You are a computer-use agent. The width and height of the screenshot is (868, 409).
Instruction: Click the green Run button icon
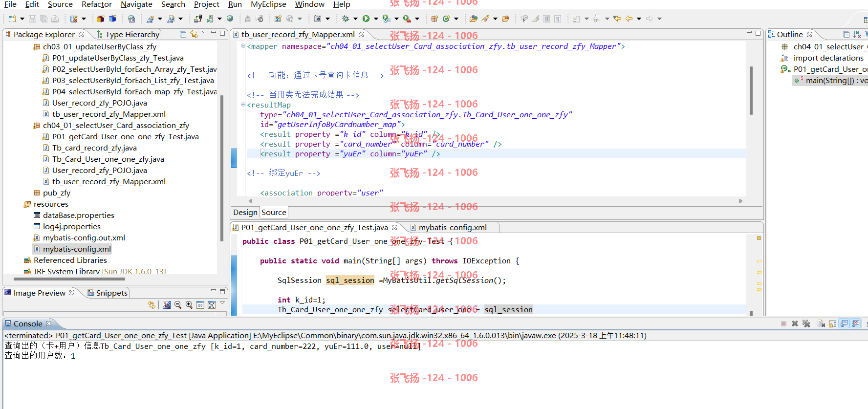pos(366,19)
